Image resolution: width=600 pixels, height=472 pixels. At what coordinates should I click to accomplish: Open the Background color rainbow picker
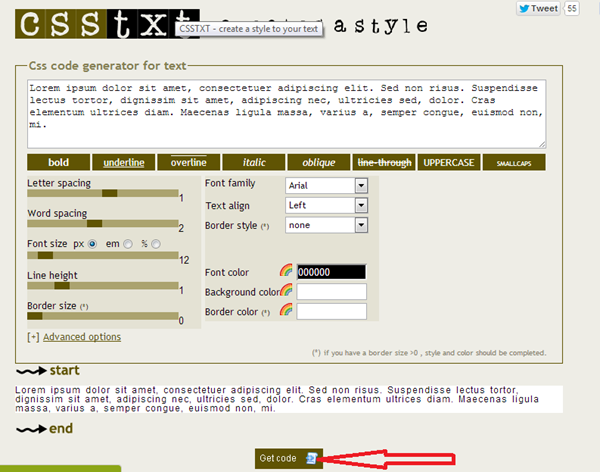[286, 290]
